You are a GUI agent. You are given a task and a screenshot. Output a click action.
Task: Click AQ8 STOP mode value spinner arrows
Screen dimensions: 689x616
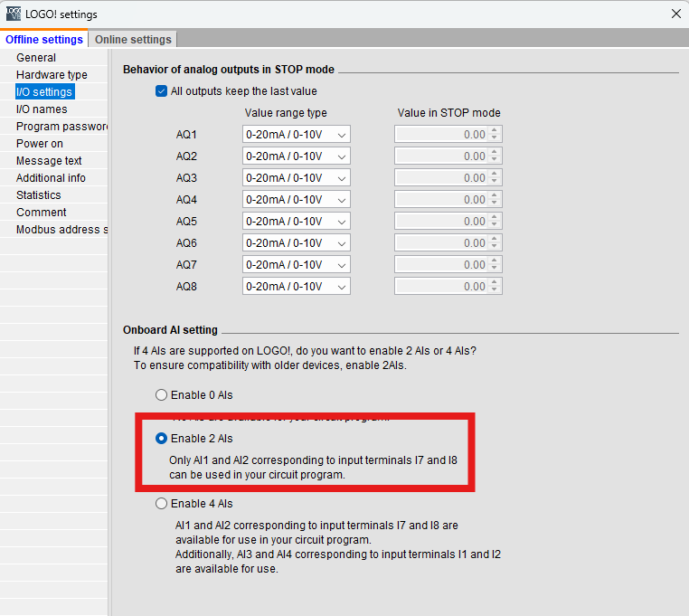click(495, 286)
